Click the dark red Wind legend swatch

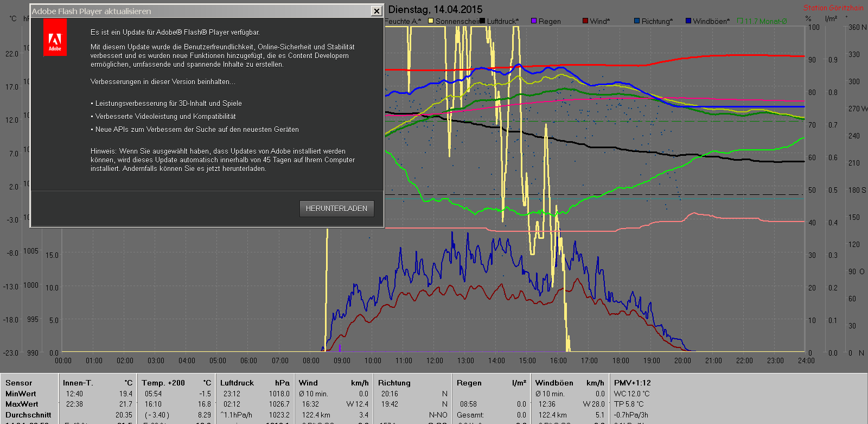[585, 21]
